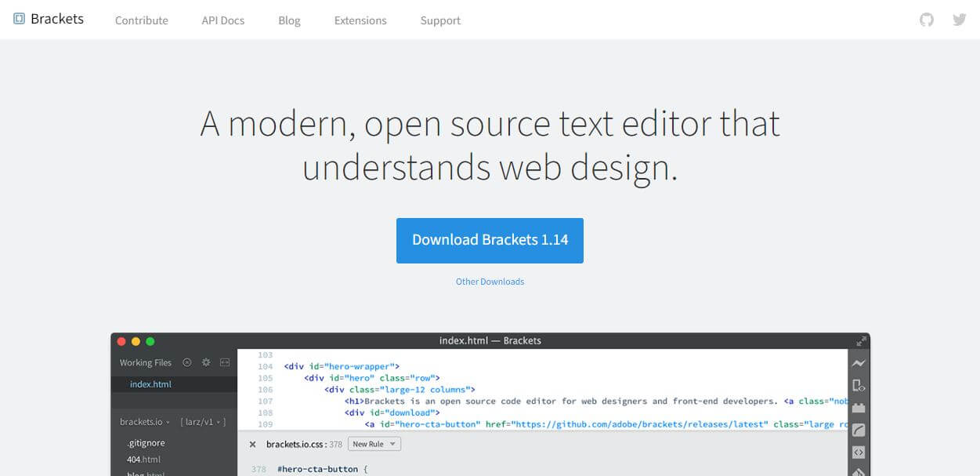Click the Brackets brand name in header
Image resolution: width=980 pixels, height=476 pixels.
point(57,19)
